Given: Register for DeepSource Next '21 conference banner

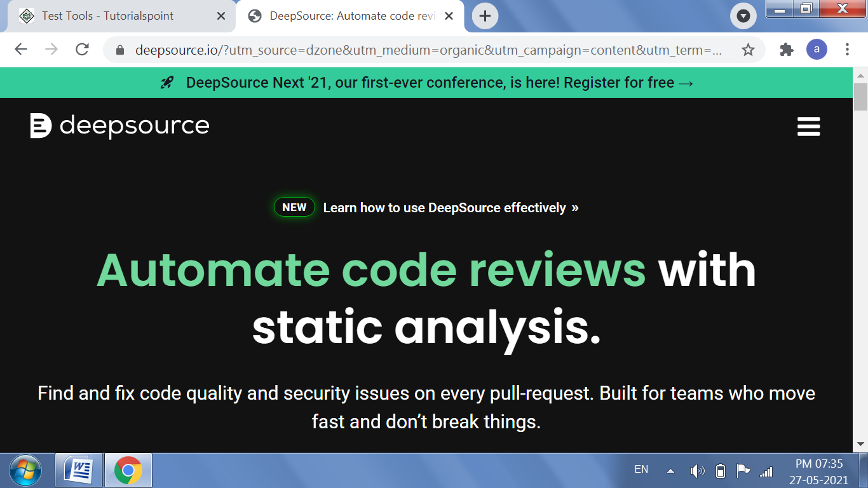Looking at the screenshot, I should click(x=426, y=83).
